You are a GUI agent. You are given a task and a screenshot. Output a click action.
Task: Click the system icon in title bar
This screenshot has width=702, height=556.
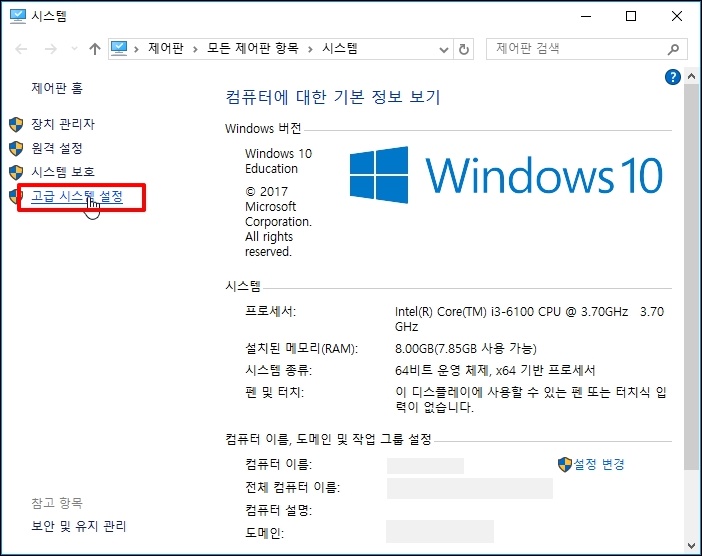coord(18,16)
